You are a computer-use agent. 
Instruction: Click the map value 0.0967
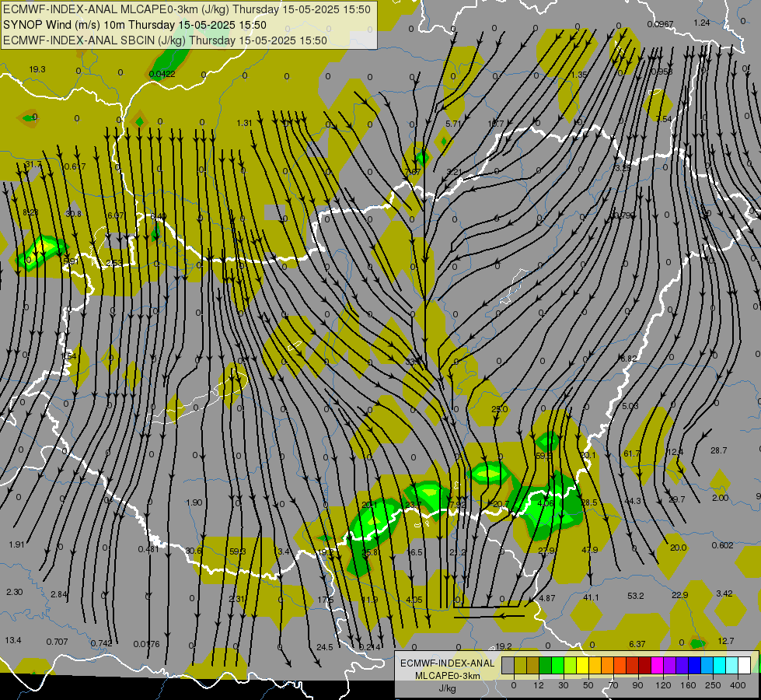660,24
